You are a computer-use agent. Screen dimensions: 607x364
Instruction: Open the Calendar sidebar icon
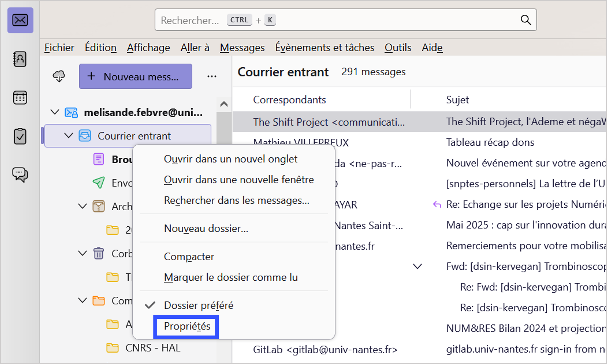(x=20, y=98)
